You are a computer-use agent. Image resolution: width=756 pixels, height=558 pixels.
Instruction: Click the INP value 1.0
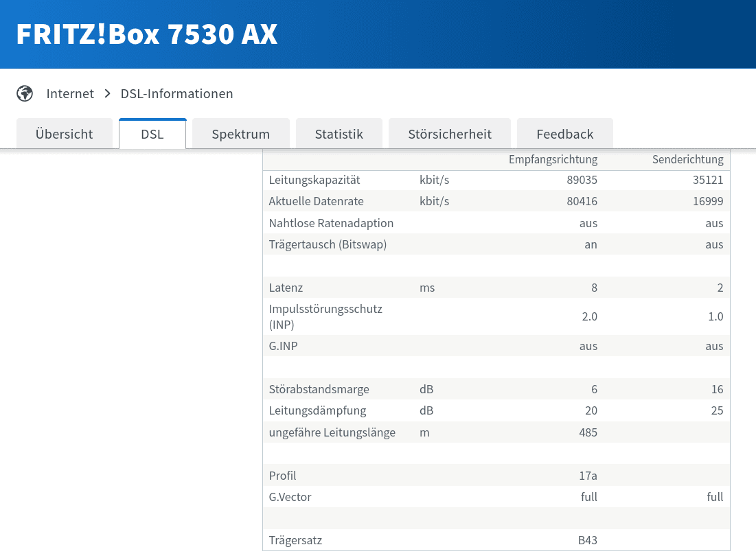[x=715, y=316]
